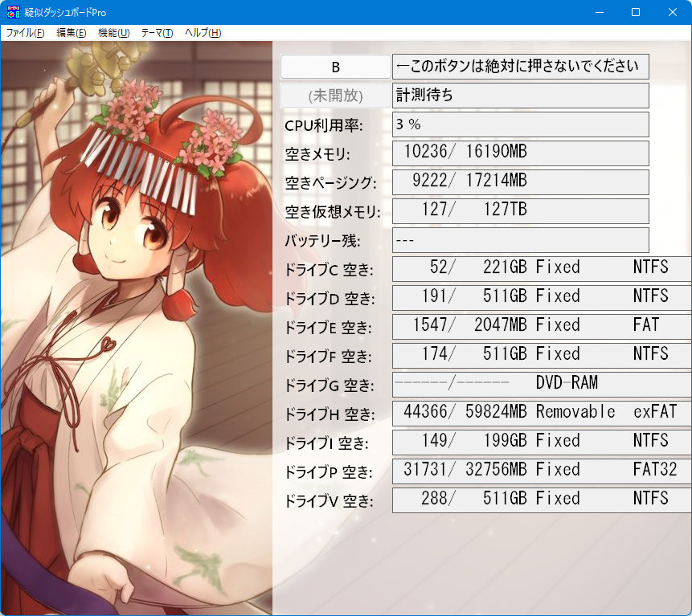Click the 空きページング value 9222/17214MB
The width and height of the screenshot is (692, 616).
(x=520, y=182)
